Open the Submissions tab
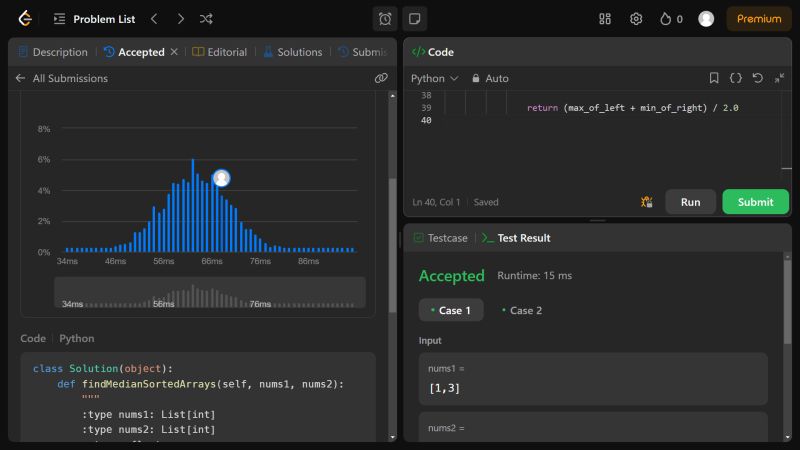The width and height of the screenshot is (800, 450). tap(362, 52)
